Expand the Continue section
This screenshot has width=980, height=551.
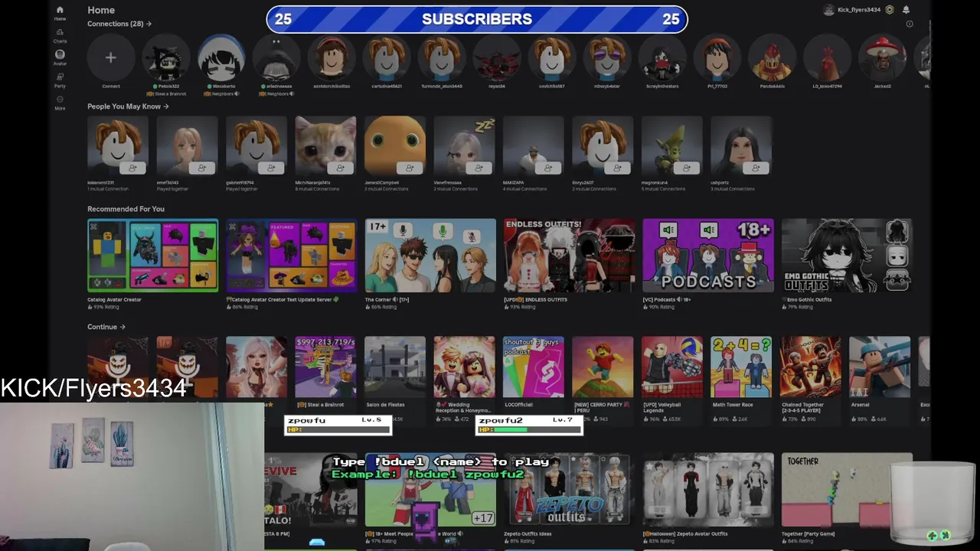[106, 327]
